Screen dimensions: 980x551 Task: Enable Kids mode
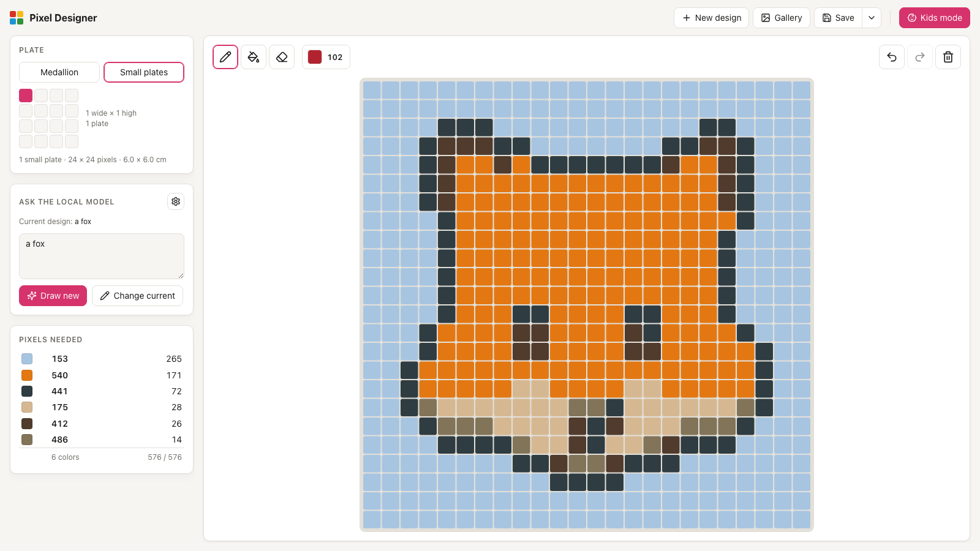[x=935, y=18]
